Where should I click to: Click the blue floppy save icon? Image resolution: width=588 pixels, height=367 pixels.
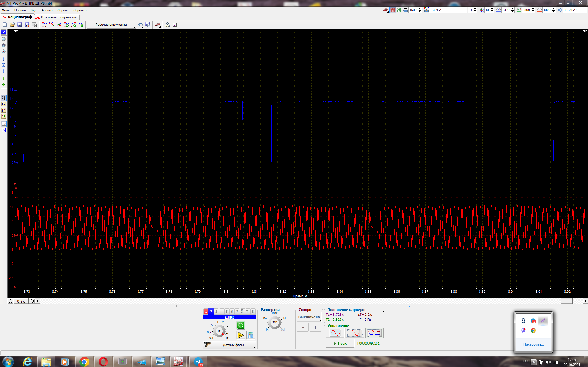point(20,25)
